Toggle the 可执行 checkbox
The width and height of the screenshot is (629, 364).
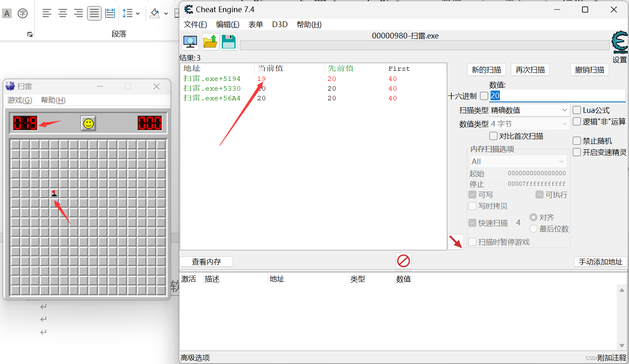click(540, 195)
